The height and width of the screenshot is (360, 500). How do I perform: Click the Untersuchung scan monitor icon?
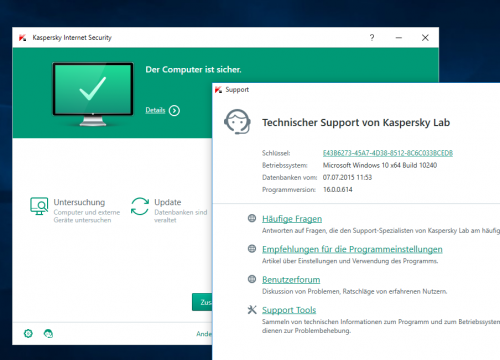(39, 206)
